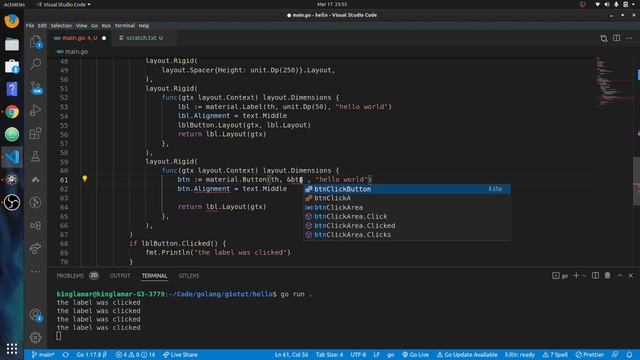Open the Edit menu
640x360 pixels.
[42, 26]
